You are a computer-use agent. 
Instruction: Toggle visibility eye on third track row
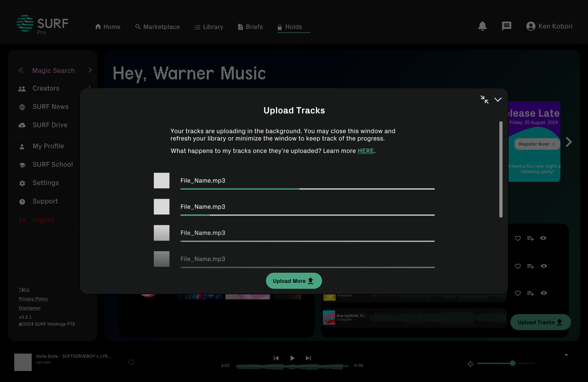point(544,293)
